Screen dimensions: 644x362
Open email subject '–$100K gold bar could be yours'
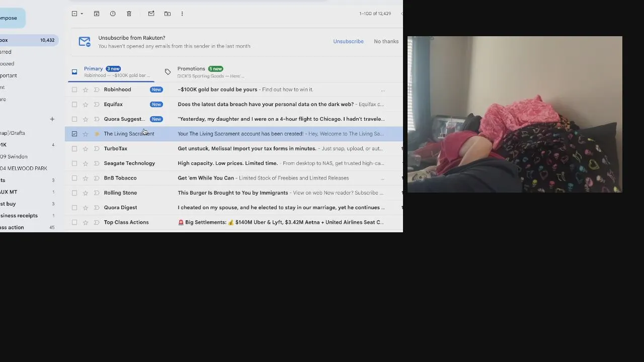pos(217,89)
